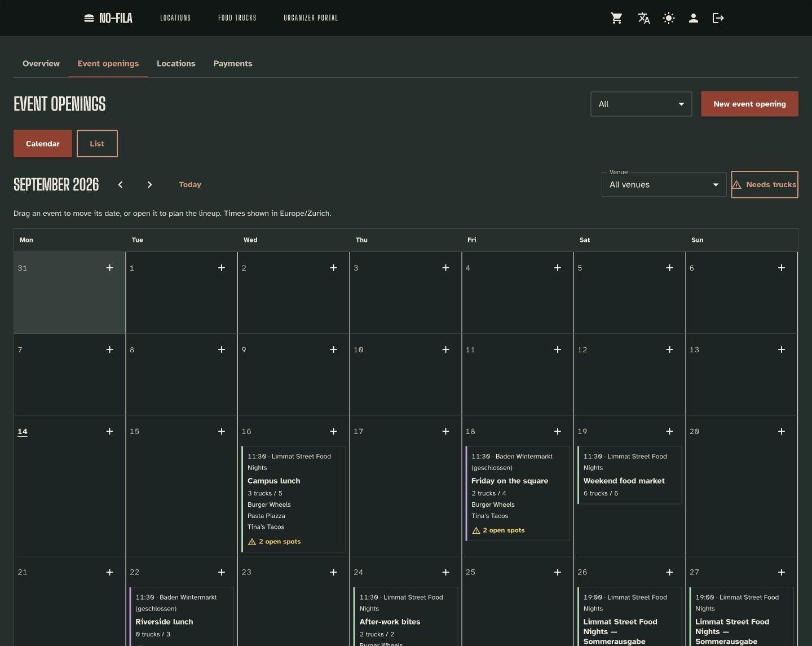Add event on September 23 plus icon

click(333, 572)
